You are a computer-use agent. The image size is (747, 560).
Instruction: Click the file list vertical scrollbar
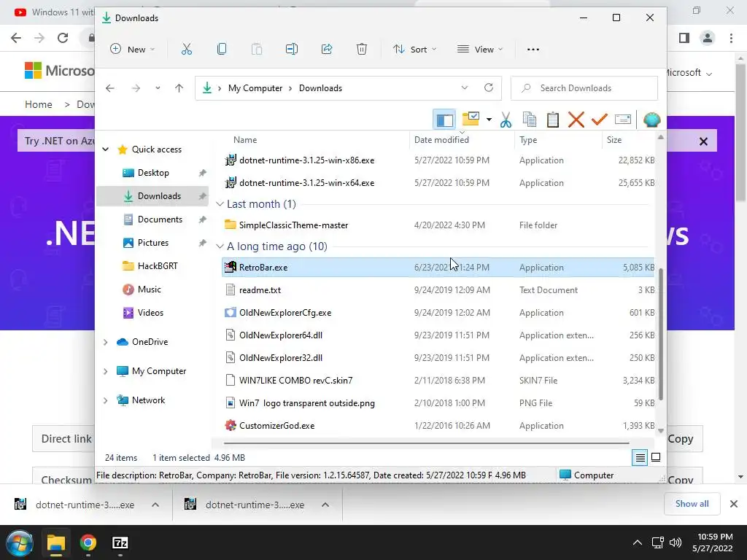tap(660, 333)
